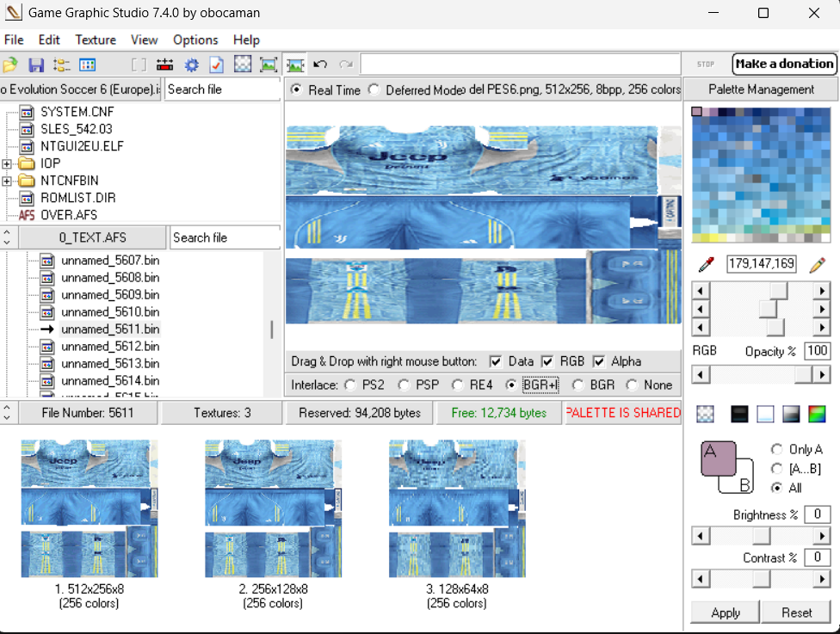Click left arrow of Opacity slider
This screenshot has height=634, width=840.
701,373
